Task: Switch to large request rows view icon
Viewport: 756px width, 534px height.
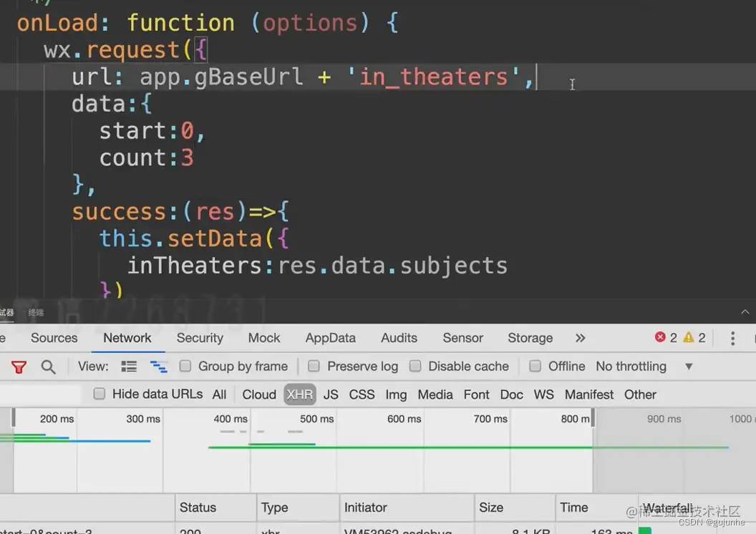Action: [x=129, y=366]
